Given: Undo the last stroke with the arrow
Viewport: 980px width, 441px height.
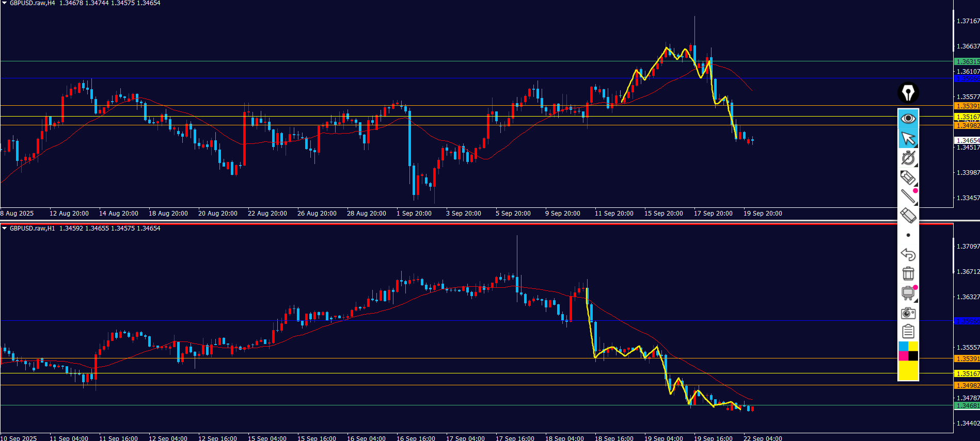Looking at the screenshot, I should coord(908,254).
